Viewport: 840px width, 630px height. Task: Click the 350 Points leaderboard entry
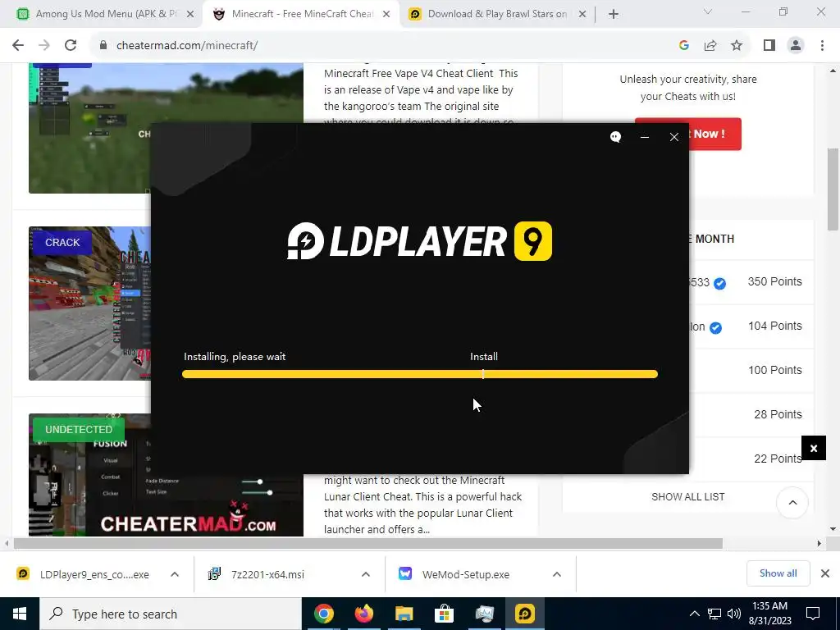pos(774,282)
